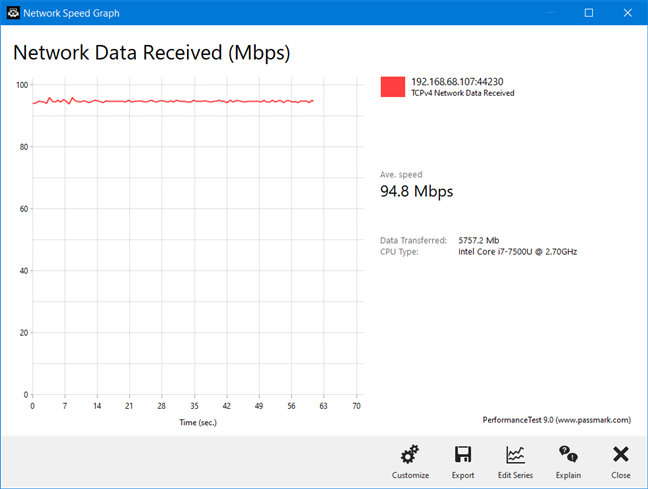Screen dimensions: 648x489
Task: Click the 40 y-axis tick label
Action: pos(24,271)
